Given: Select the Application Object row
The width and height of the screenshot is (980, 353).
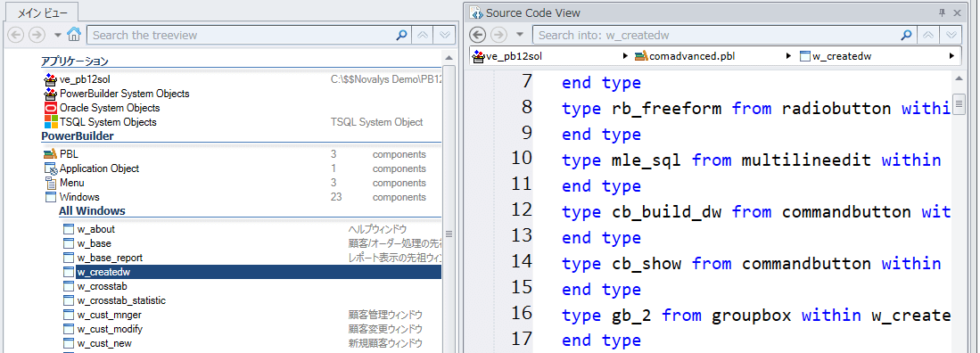Looking at the screenshot, I should 242,168.
